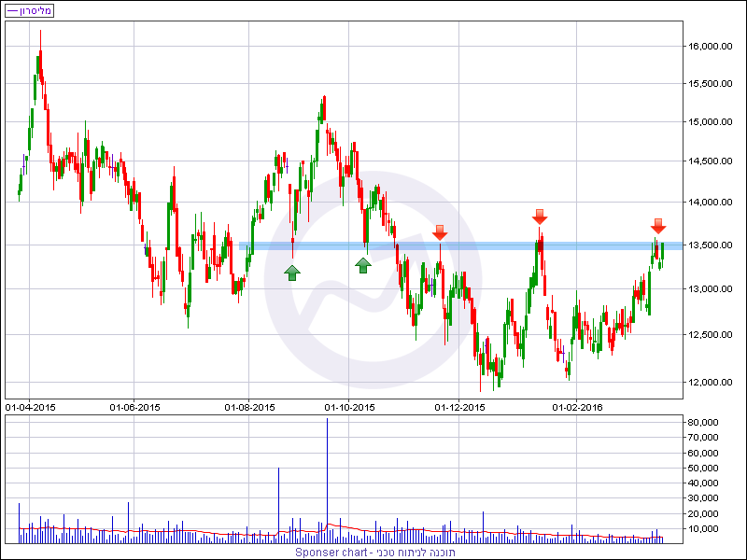The image size is (747, 560).
Task: Pick the 01-12-2015 date label
Action: coord(461,407)
